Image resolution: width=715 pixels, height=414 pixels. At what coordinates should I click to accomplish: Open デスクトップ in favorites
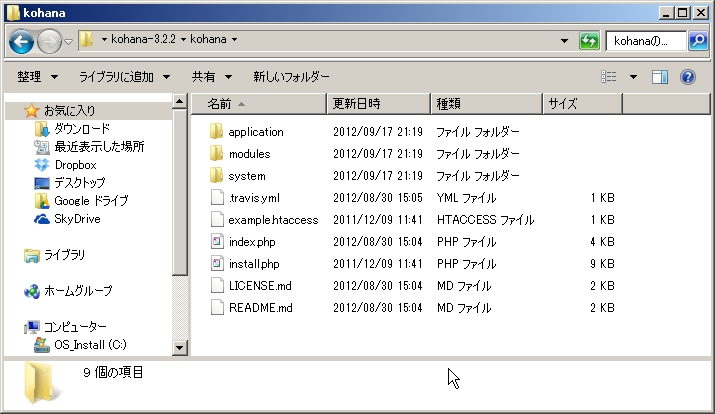click(80, 182)
